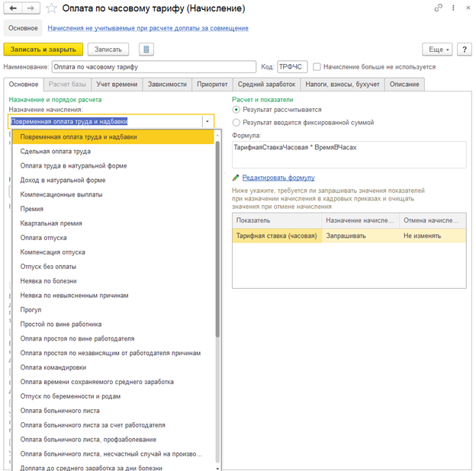This screenshot has height=471, width=476.
Task: Select Оплата времени сохраняемого среднего заработка
Action: coord(113,382)
